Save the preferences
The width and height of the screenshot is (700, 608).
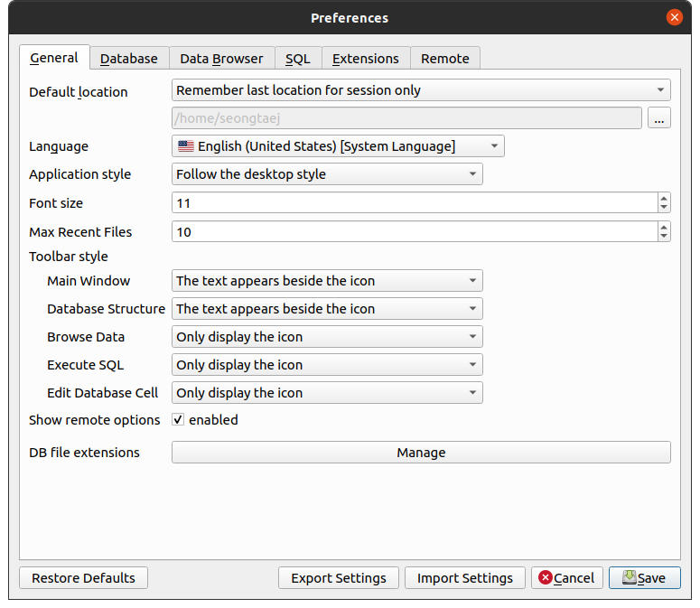(645, 578)
